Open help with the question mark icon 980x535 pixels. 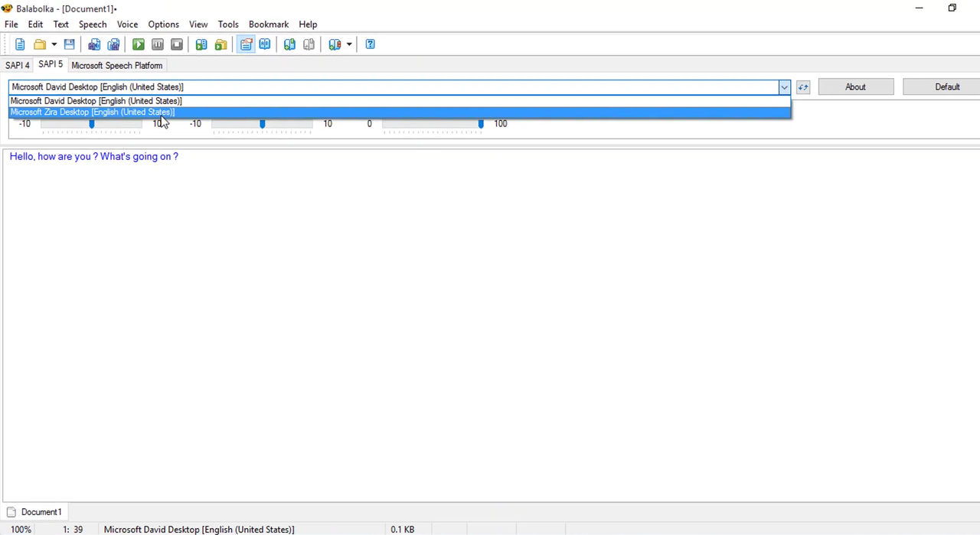point(371,44)
